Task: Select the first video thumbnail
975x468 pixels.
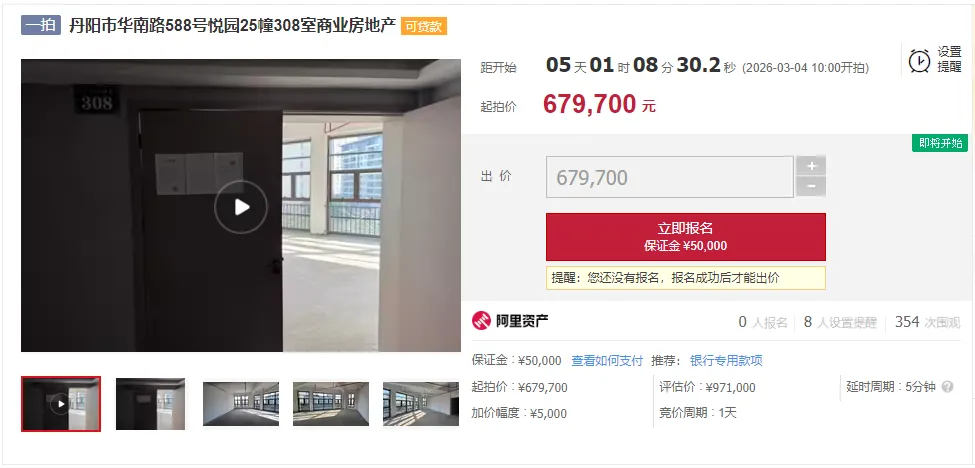Action: pyautogui.click(x=61, y=404)
